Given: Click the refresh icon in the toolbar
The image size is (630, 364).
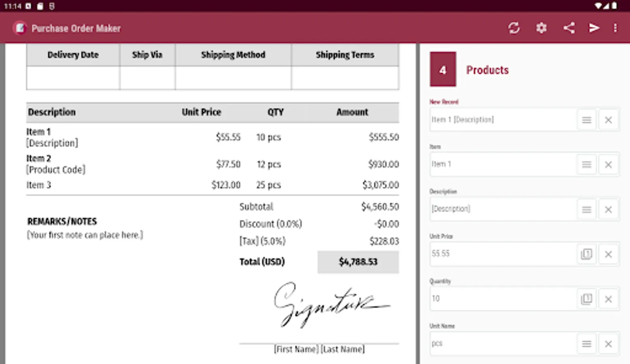Looking at the screenshot, I should pos(514,28).
